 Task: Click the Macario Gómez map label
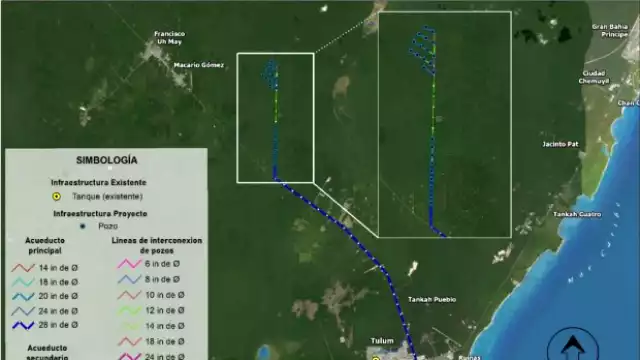(x=199, y=65)
